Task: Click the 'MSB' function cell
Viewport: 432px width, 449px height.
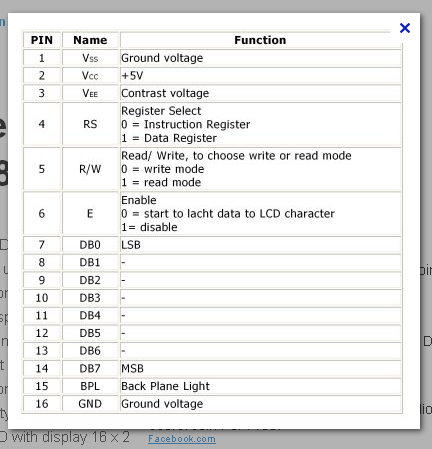Action: pyautogui.click(x=260, y=369)
